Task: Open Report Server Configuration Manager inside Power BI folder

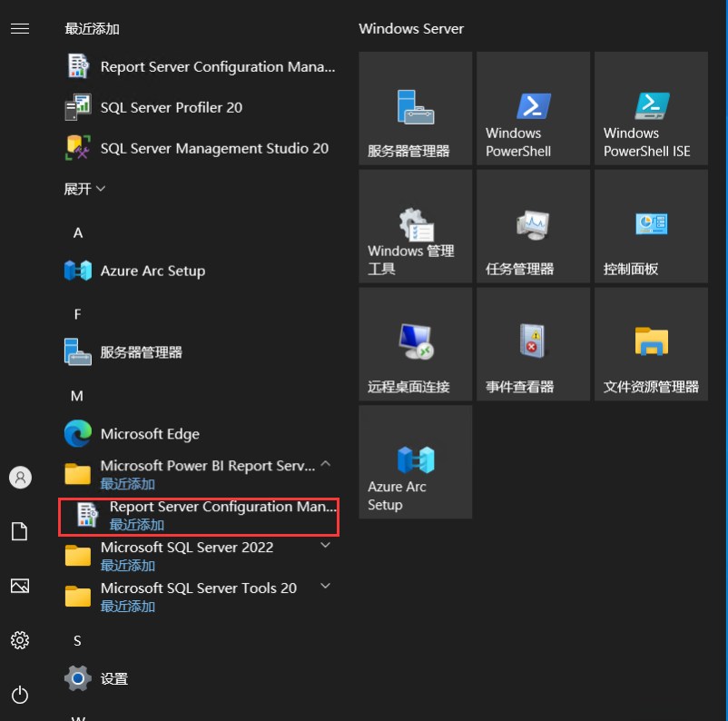Action: coord(199,515)
